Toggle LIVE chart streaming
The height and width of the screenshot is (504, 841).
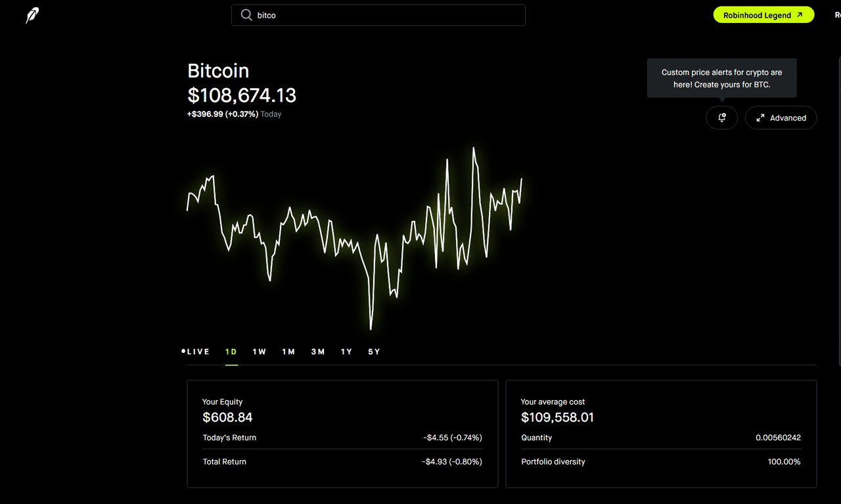point(196,352)
